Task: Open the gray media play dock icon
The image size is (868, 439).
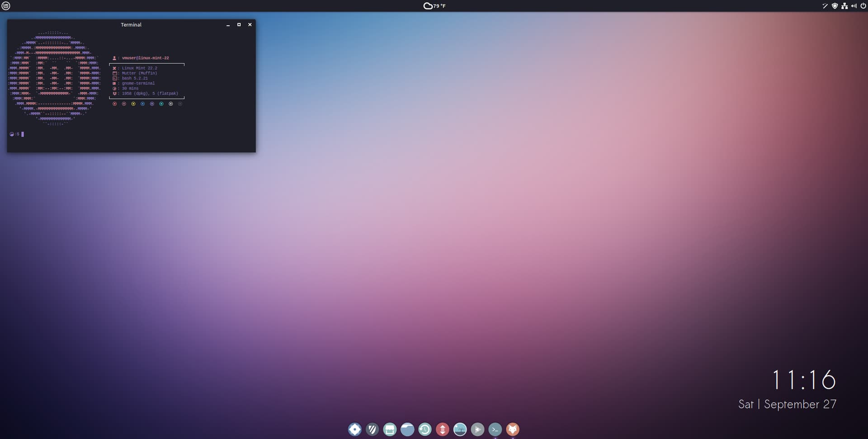Action: (477, 429)
